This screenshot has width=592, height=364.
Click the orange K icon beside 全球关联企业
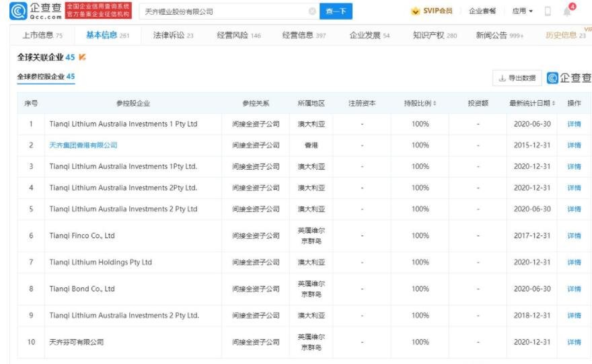[x=82, y=57]
